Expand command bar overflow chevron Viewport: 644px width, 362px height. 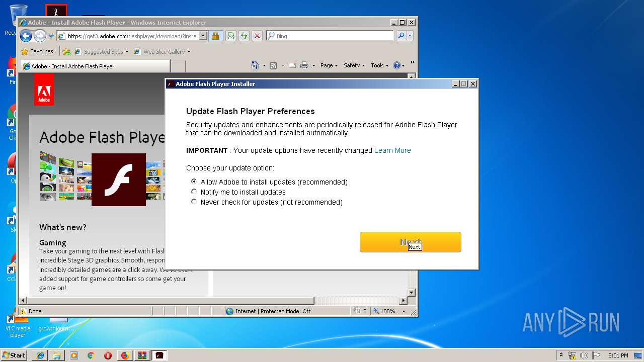[412, 63]
